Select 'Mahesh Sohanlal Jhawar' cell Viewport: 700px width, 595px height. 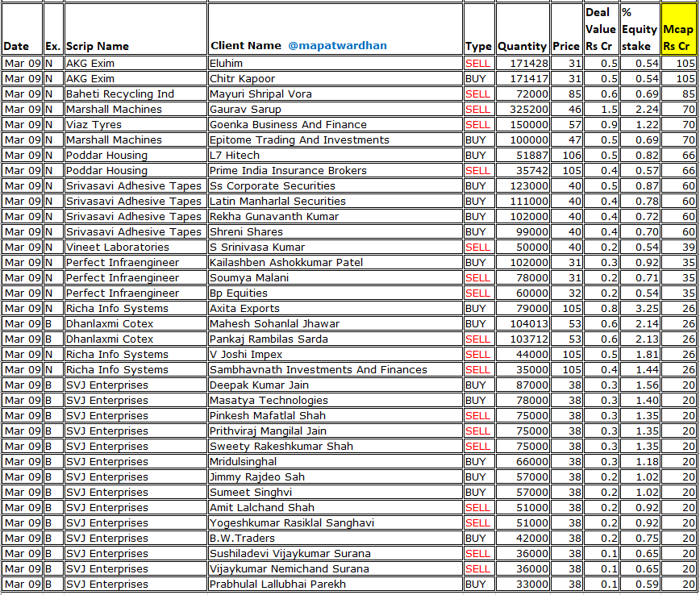pos(335,323)
